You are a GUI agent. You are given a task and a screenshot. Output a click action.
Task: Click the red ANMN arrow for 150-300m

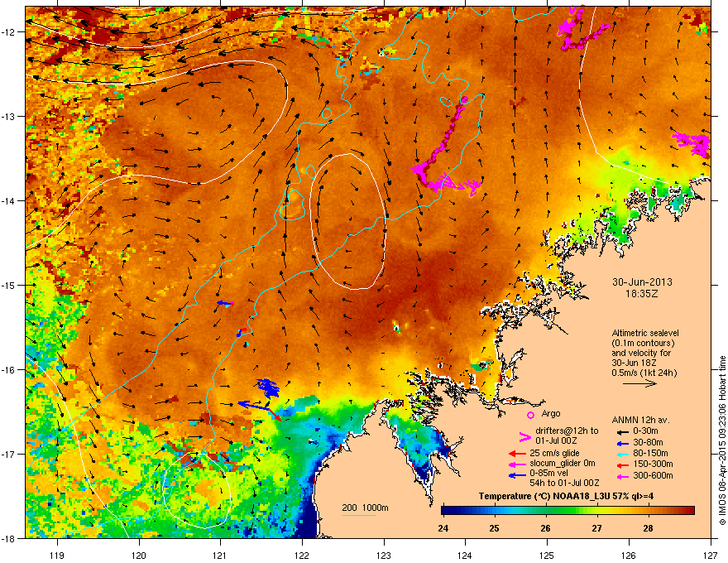[x=622, y=464]
